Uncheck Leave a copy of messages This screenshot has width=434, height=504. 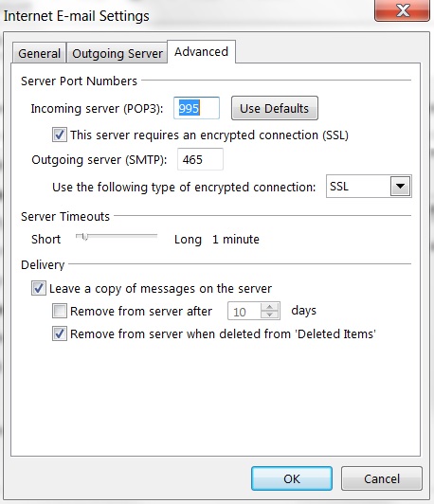[x=39, y=288]
